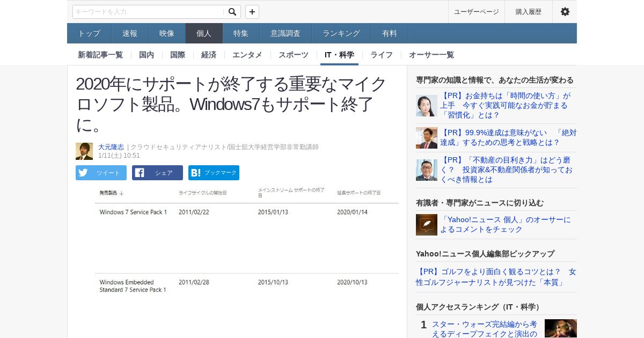Image resolution: width=644 pixels, height=338 pixels.
Task: Open PR article 不動産の目利き力
Action: pyautogui.click(x=507, y=170)
